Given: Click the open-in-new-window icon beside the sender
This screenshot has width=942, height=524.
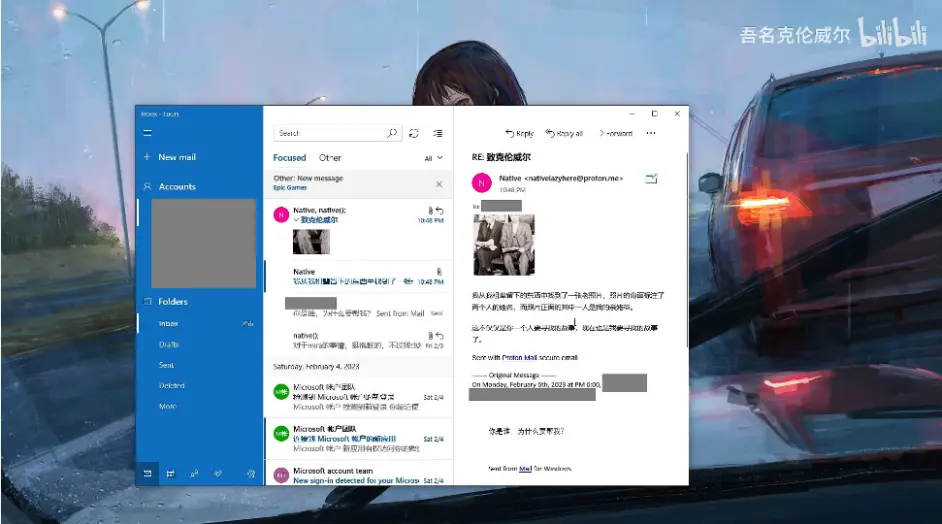Looking at the screenshot, I should click(x=652, y=179).
